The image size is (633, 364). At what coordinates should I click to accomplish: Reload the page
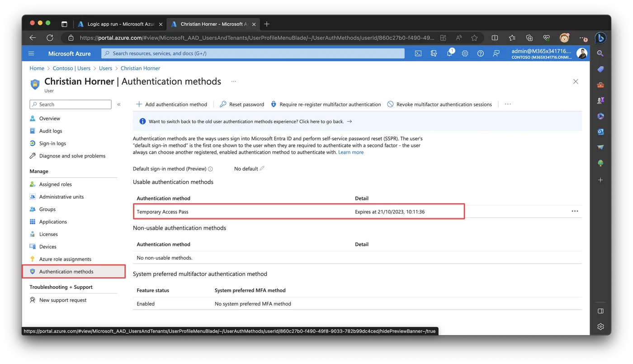tap(50, 38)
